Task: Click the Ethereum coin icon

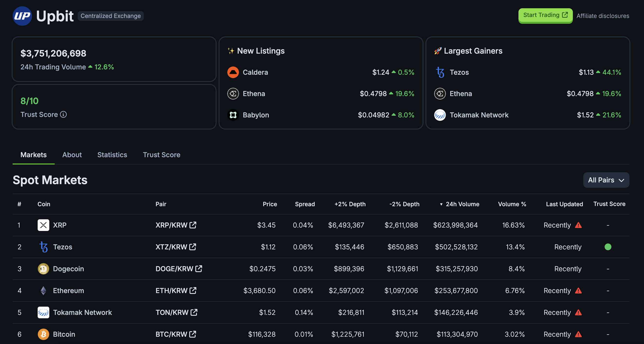Action: click(43, 291)
